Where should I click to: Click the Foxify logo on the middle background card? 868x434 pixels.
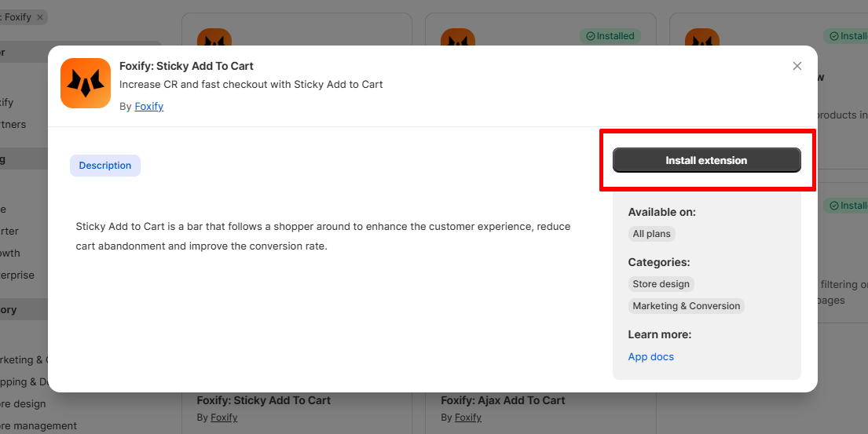pos(457,37)
